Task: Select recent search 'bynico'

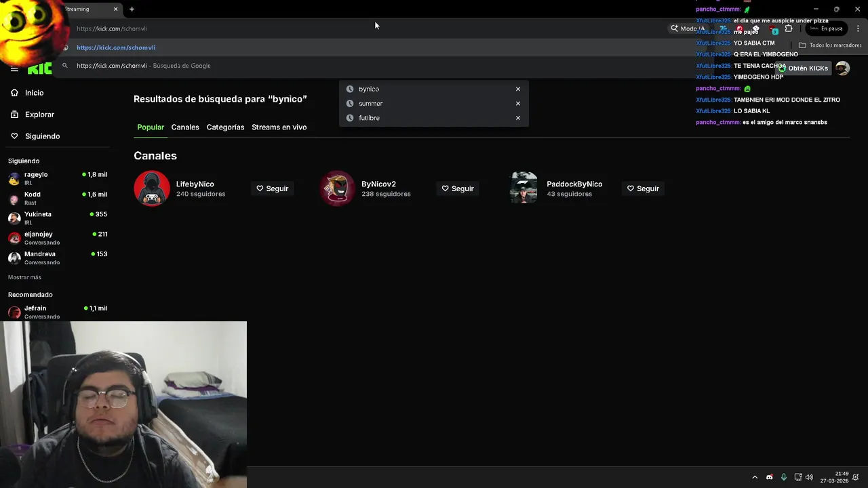Action: (369, 89)
